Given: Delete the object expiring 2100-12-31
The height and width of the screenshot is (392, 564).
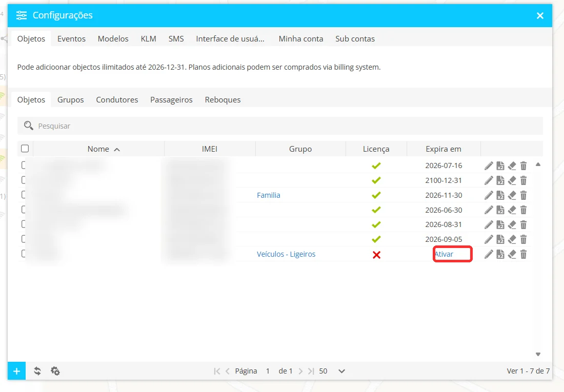Looking at the screenshot, I should click(x=523, y=180).
